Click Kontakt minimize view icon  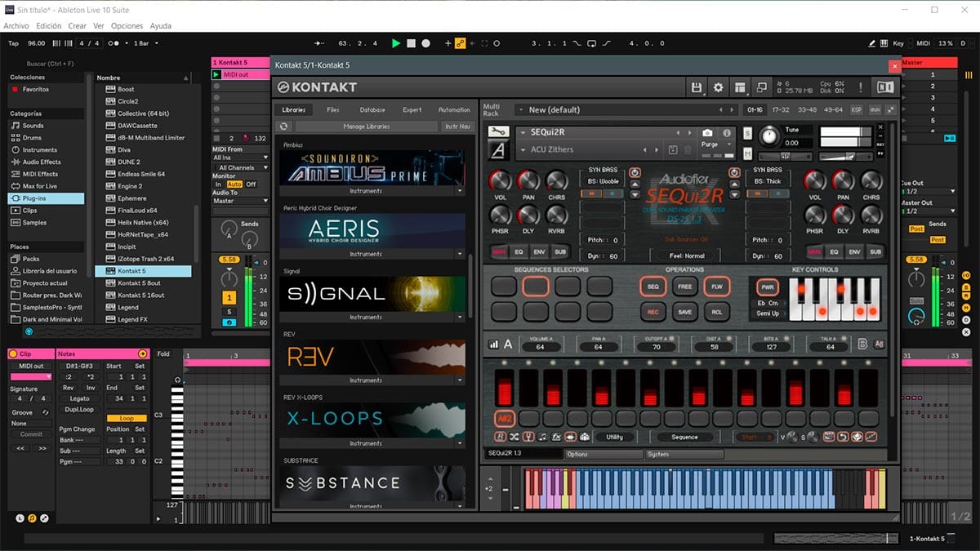click(x=761, y=87)
